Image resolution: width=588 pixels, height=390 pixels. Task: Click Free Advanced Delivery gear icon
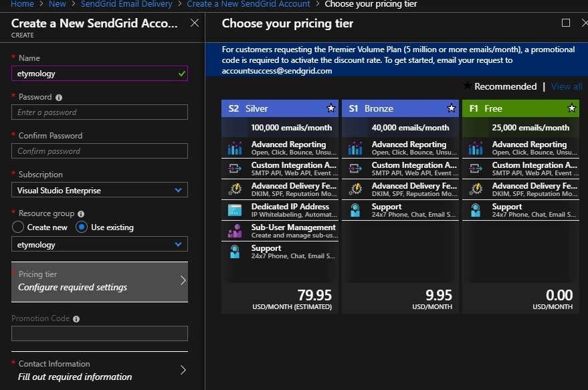point(476,189)
